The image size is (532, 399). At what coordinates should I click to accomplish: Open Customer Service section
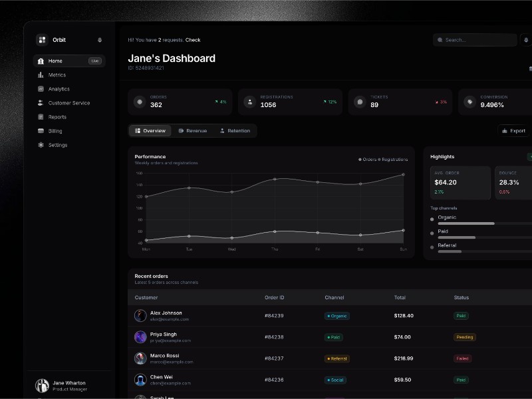(68, 103)
